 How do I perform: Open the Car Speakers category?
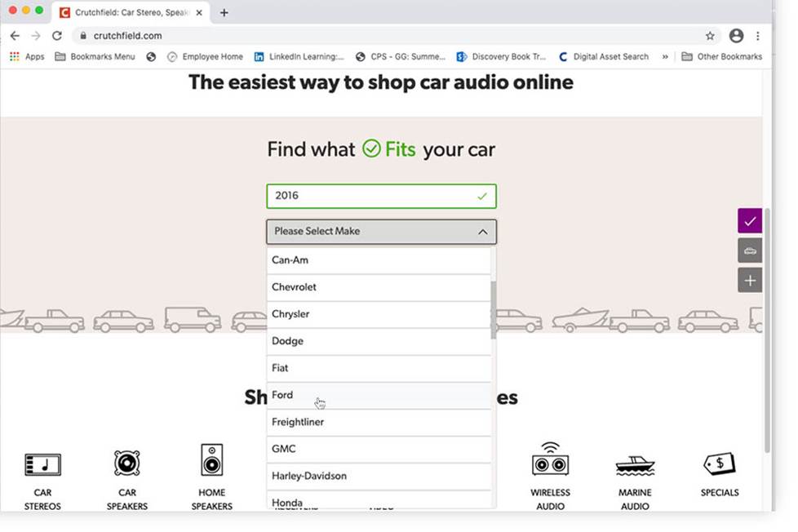(x=127, y=480)
